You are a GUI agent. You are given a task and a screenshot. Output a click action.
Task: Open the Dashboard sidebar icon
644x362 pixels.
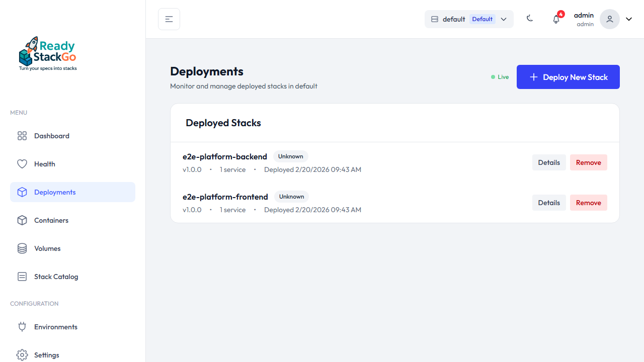pos(22,136)
